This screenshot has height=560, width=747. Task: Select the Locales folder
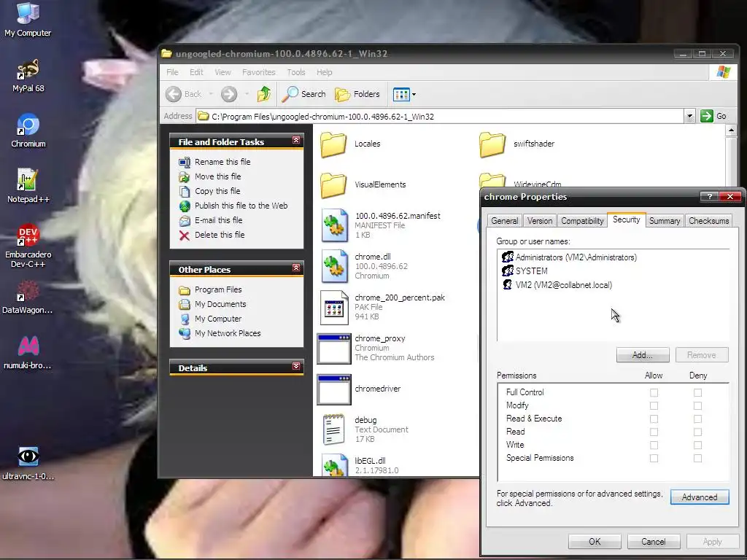349,144
